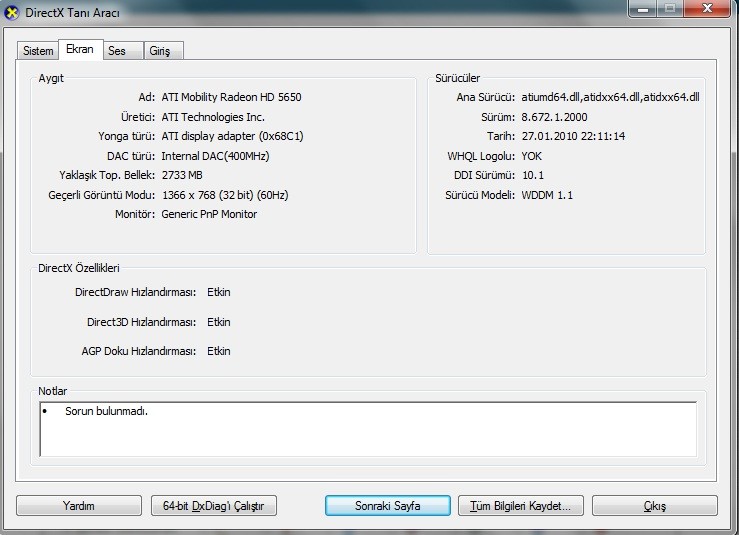Click Sorun bulunmadı note text

[107, 411]
